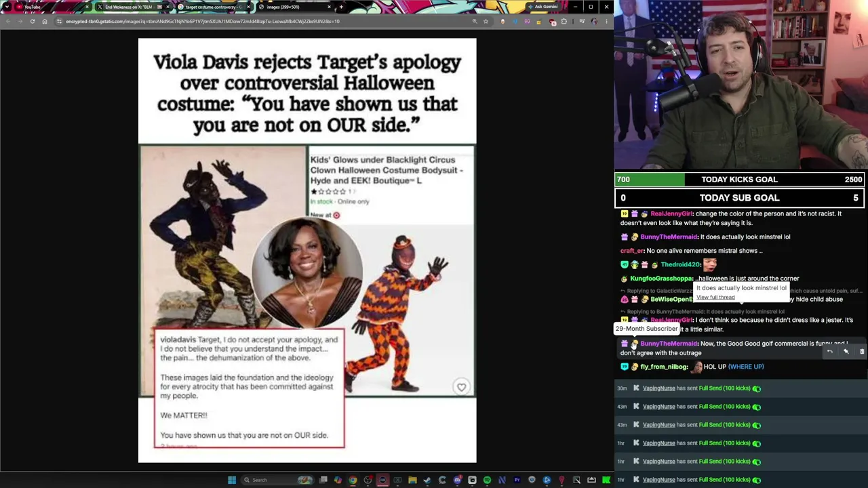Click the Viola Davis costume image
Screen dimensions: 868x488
coord(307,250)
